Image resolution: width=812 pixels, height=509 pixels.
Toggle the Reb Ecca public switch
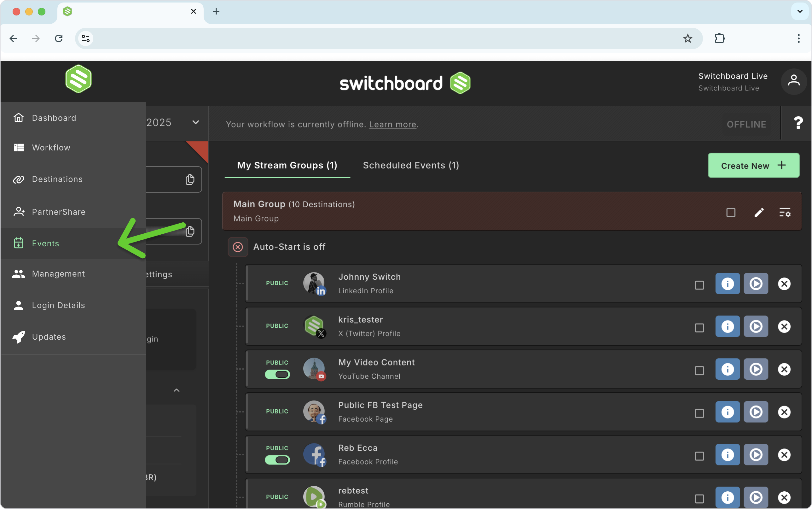click(x=277, y=460)
